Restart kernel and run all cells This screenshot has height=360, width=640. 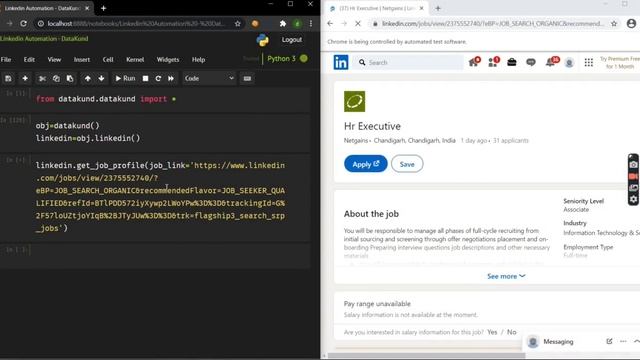[171, 78]
